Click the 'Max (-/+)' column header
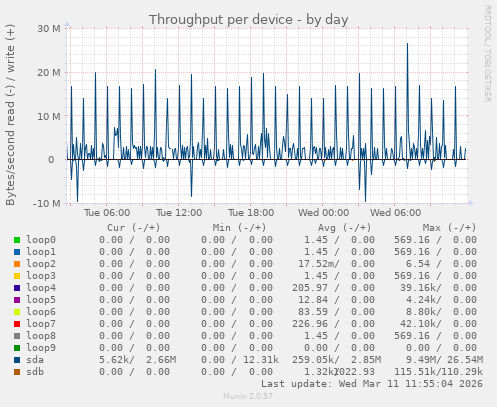Image resolution: width=497 pixels, height=407 pixels. [x=449, y=228]
